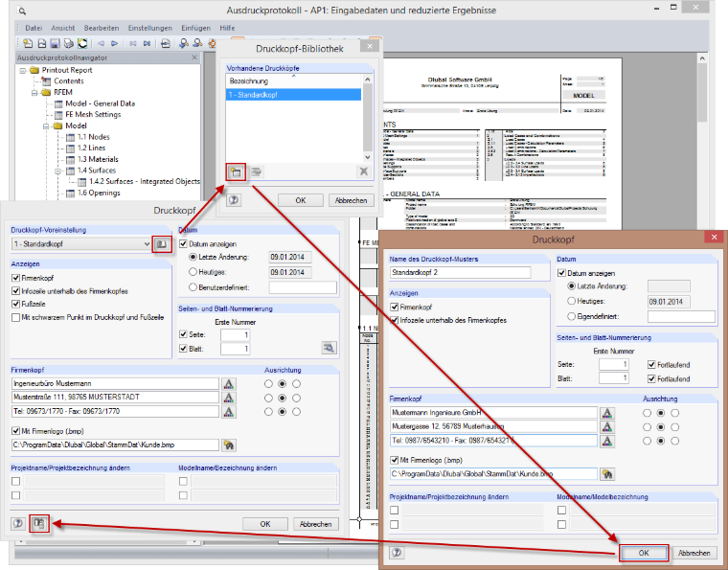Viewport: 728px width, 570px height.
Task: Click the refresh report toolbar icon
Action: click(x=82, y=43)
